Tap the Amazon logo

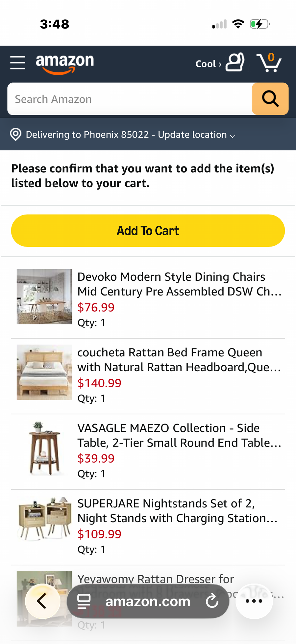point(65,63)
